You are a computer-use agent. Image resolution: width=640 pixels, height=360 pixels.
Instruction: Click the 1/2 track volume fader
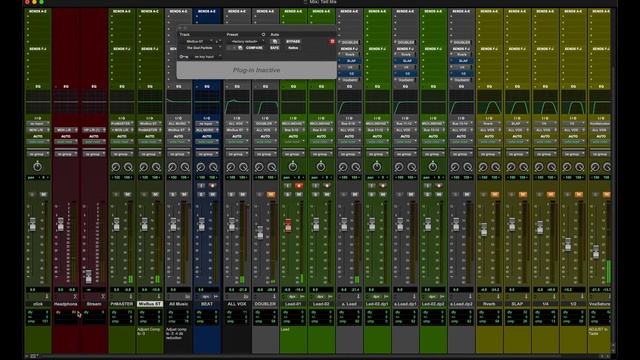coord(568,244)
